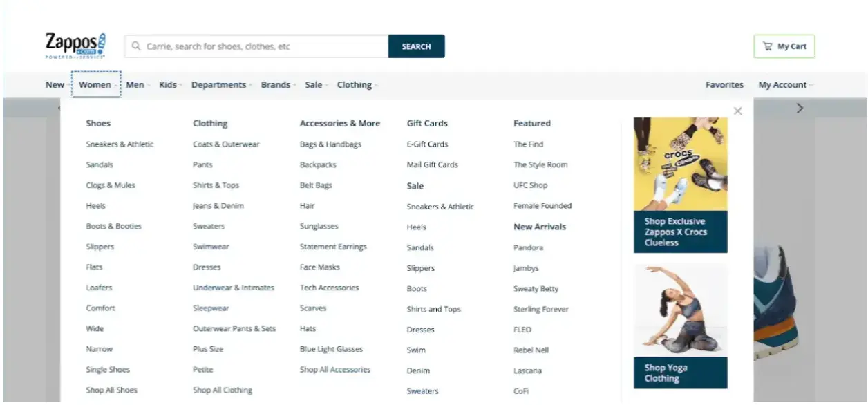This screenshot has width=868, height=405.
Task: Open Shop All Shoes
Action: 110,390
